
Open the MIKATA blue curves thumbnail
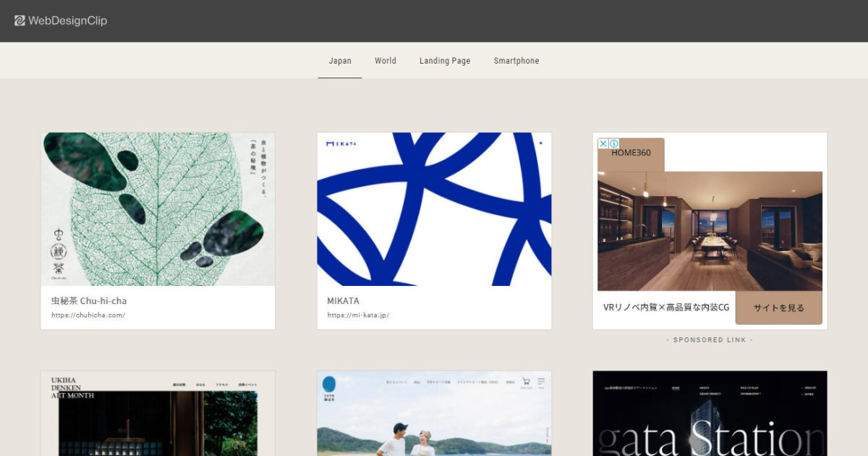coord(434,209)
